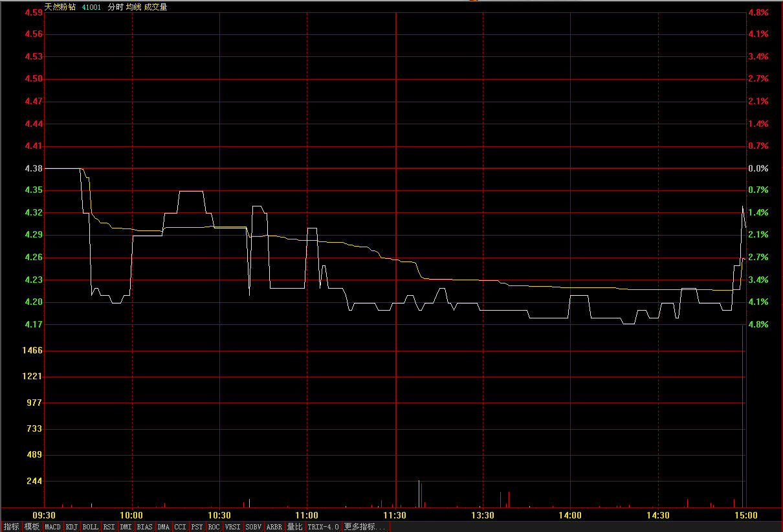783x532 pixels.
Task: Choose the BIAS indicator tab
Action: tap(145, 527)
